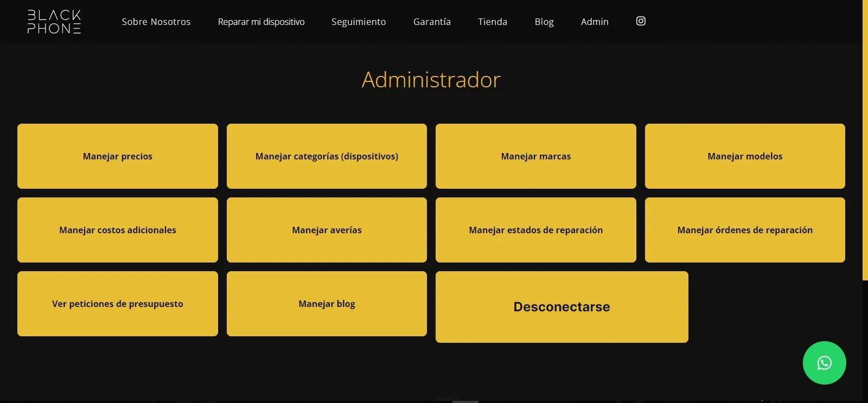Open Manejar blog card
868x403 pixels.
pos(327,304)
